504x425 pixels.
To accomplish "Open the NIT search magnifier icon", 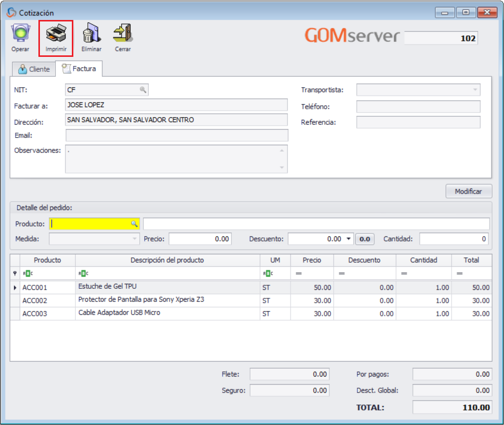I will click(x=144, y=90).
